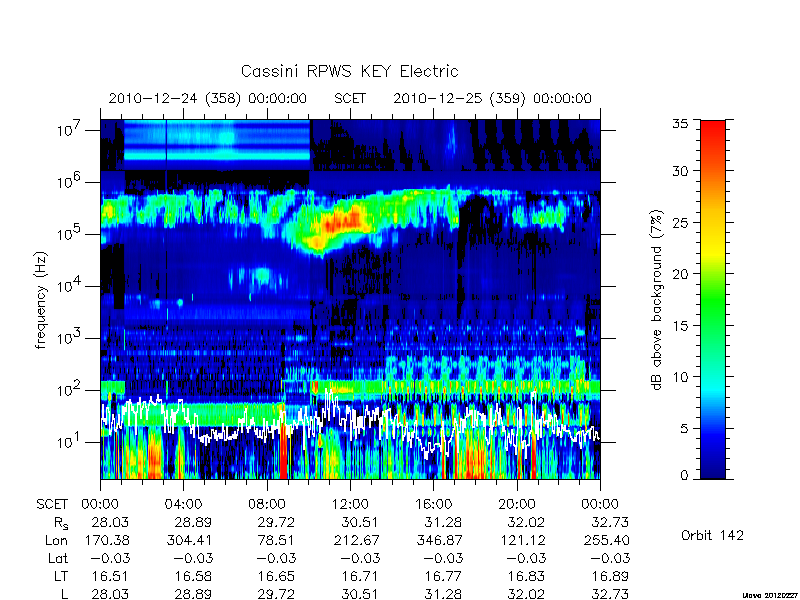Click the colorbar value "25"
The height and width of the screenshot is (600, 800).
tap(680, 222)
